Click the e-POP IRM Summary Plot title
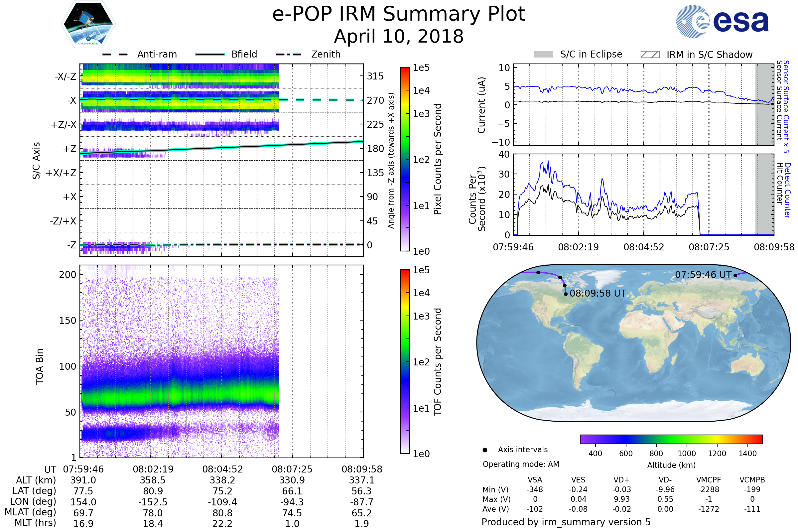 coord(399,14)
